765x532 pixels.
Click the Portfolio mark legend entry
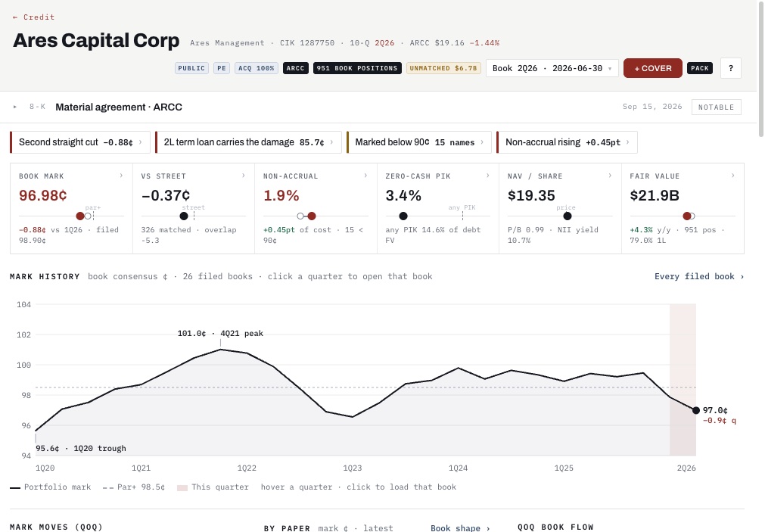(51, 487)
